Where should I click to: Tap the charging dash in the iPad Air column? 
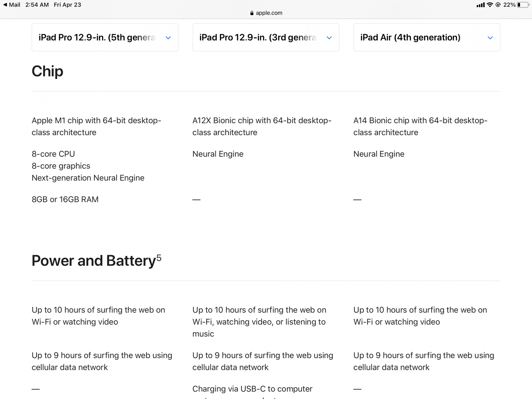357,389
